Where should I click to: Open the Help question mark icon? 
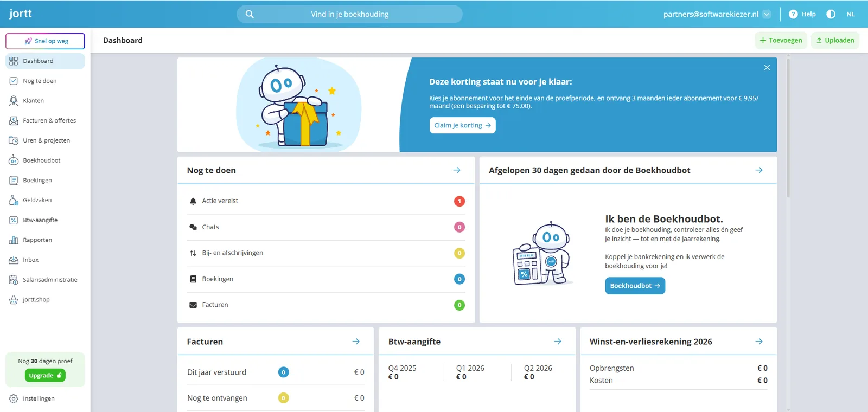pos(793,14)
